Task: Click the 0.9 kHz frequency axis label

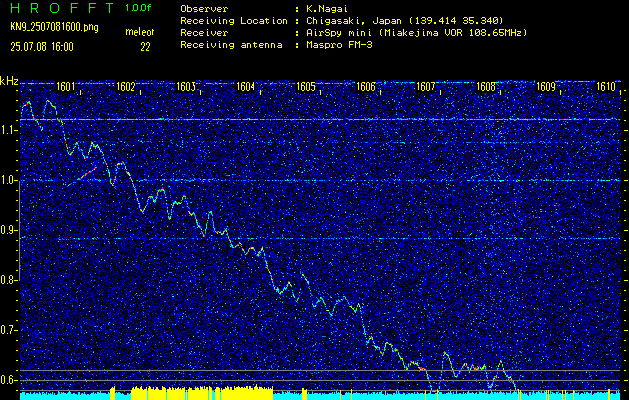Action: click(x=7, y=230)
